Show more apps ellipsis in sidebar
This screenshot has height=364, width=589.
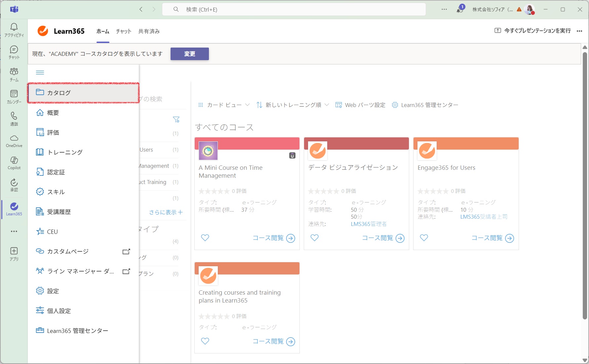pyautogui.click(x=14, y=231)
